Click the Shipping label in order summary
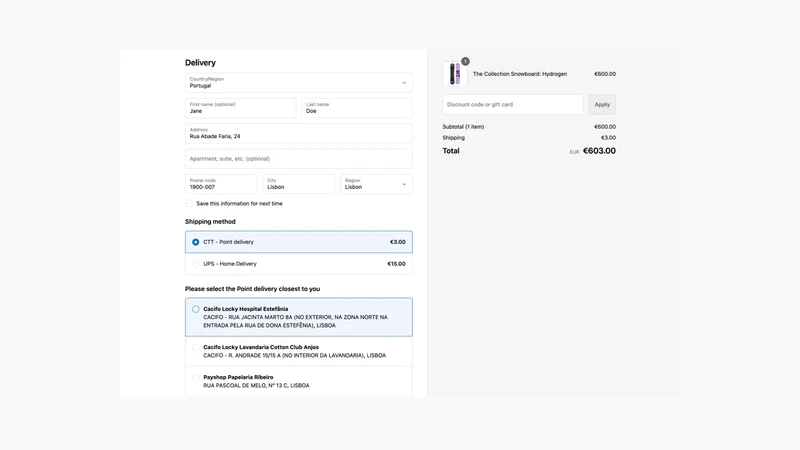 [454, 138]
